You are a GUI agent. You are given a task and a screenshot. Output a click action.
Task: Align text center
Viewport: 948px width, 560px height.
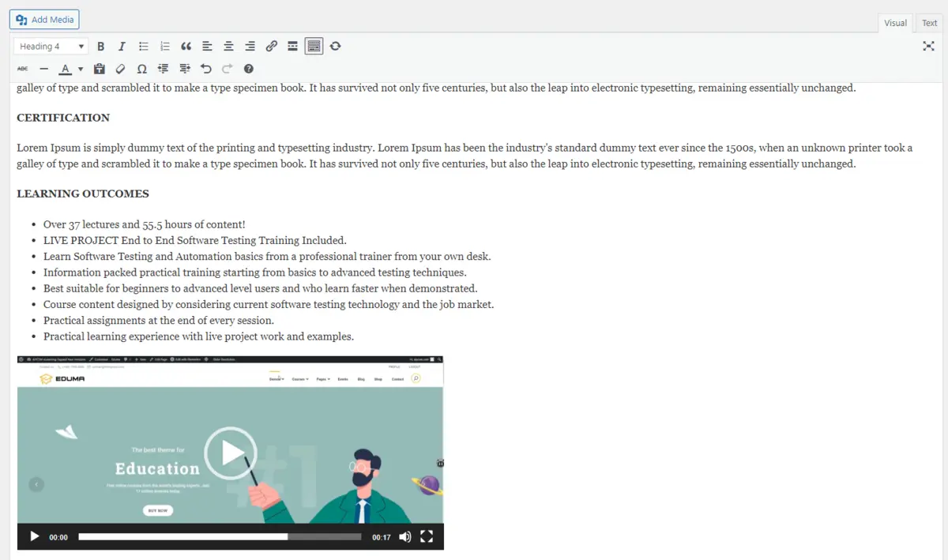tap(228, 47)
